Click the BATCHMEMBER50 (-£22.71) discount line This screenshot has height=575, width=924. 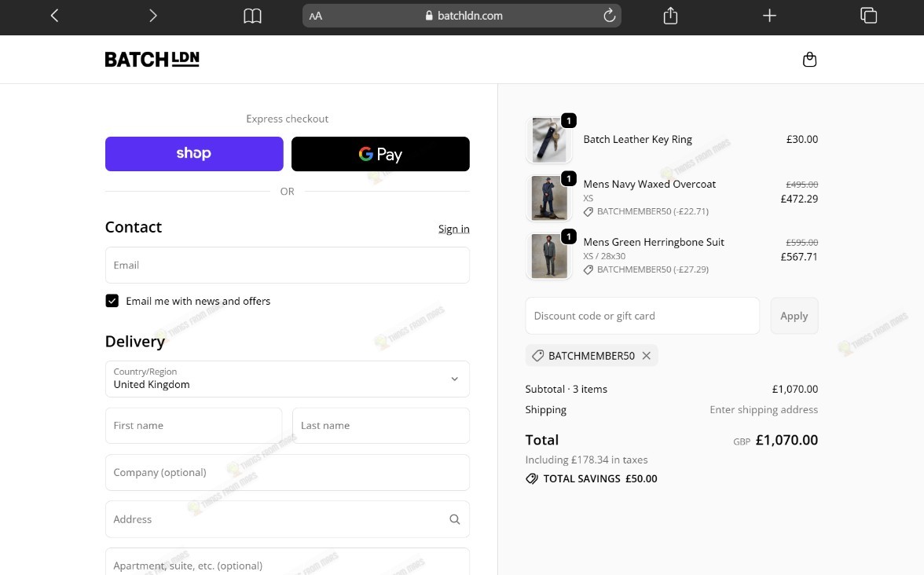[x=647, y=211]
